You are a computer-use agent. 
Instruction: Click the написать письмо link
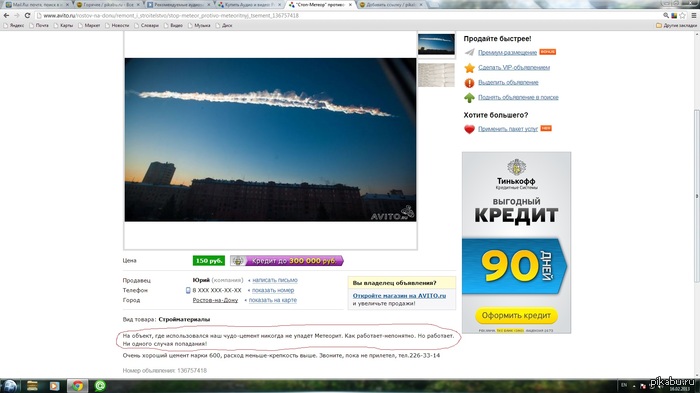(275, 280)
